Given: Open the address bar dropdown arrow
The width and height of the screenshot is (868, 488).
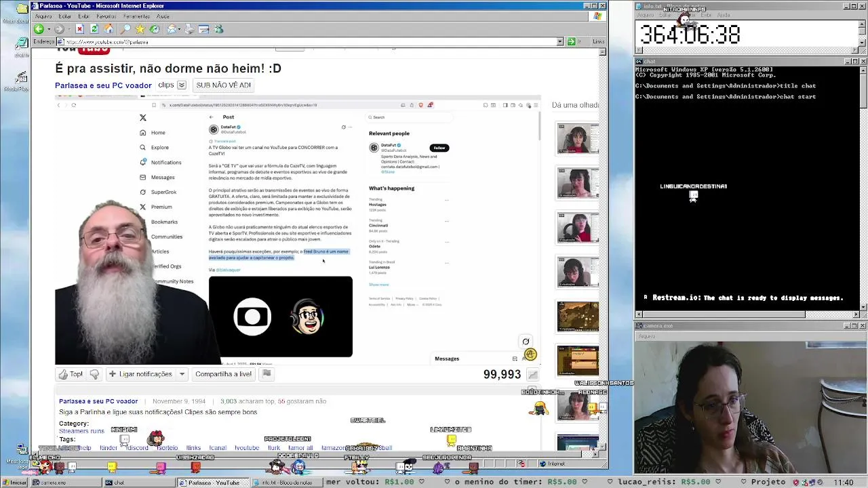Looking at the screenshot, I should point(560,42).
